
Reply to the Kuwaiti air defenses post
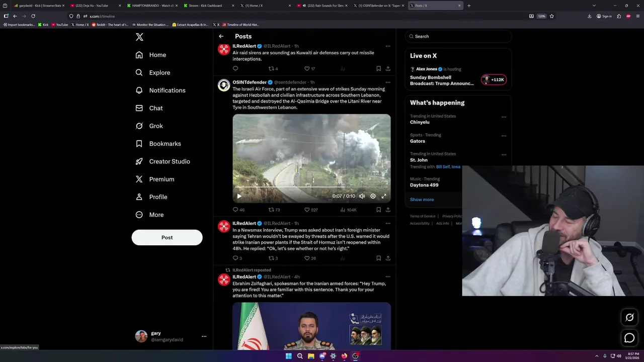[235, 68]
